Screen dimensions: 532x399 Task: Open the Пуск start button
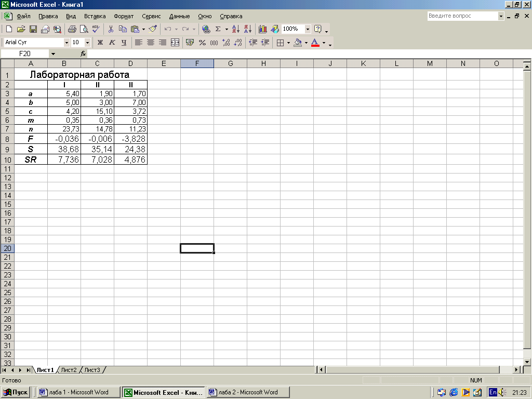16,393
